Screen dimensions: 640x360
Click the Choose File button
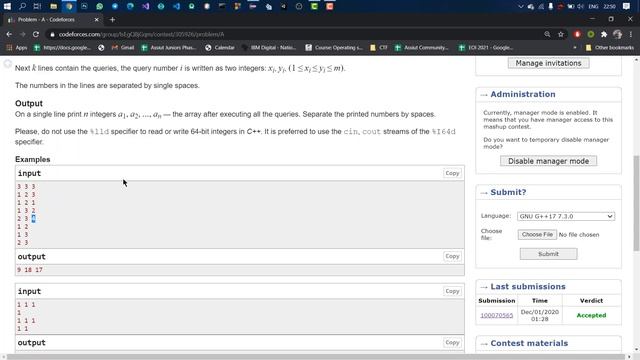click(537, 235)
